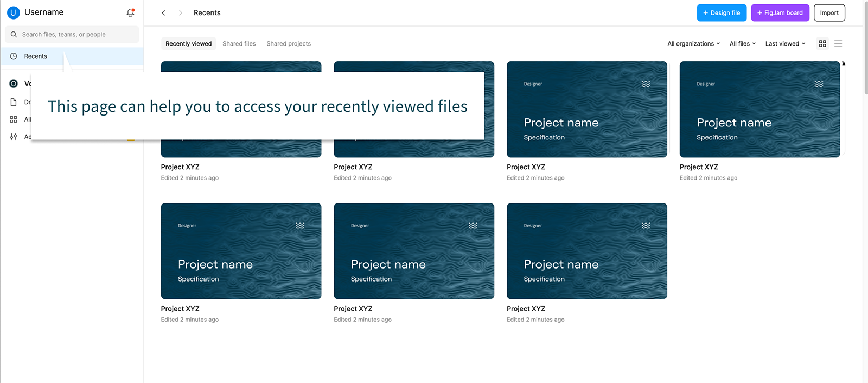
Task: Open the second project thumbnail in the bottom row
Action: pos(414,251)
